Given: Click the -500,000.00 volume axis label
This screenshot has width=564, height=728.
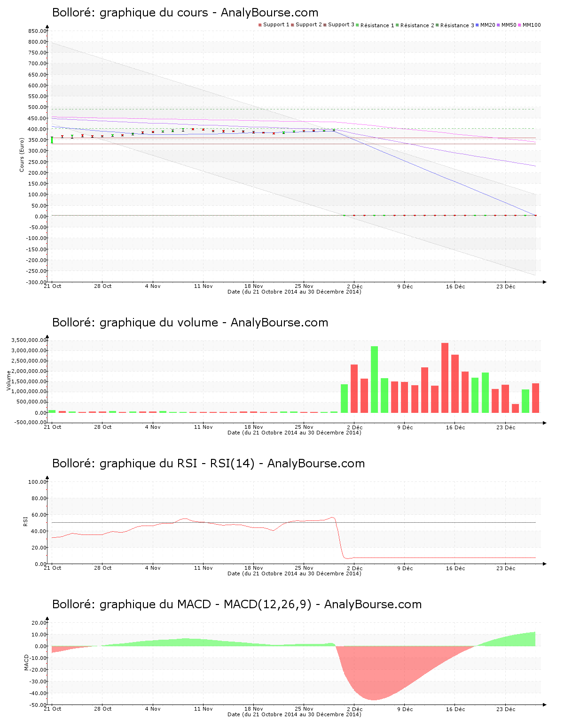Looking at the screenshot, I should tap(30, 422).
